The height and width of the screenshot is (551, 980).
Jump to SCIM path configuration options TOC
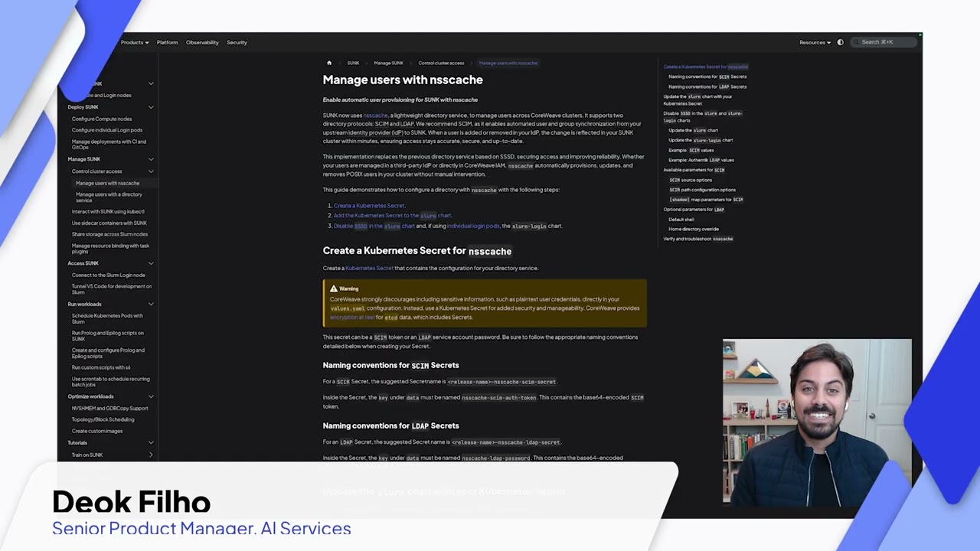(x=702, y=190)
